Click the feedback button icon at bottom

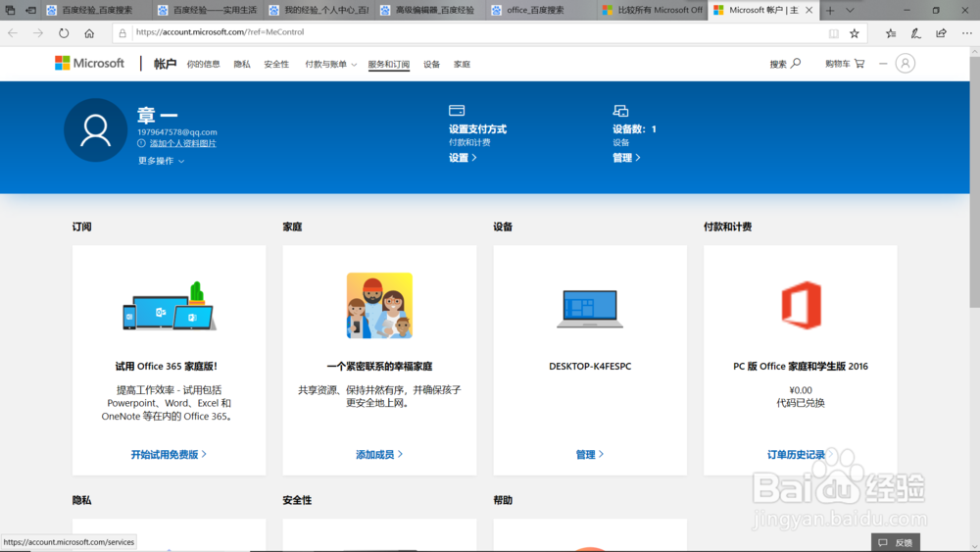[x=883, y=542]
